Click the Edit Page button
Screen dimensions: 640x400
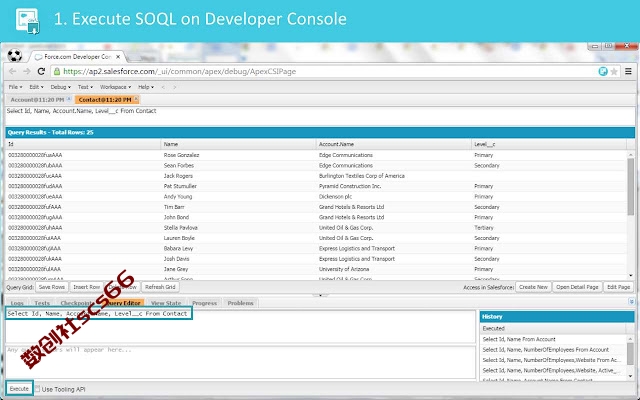point(618,287)
